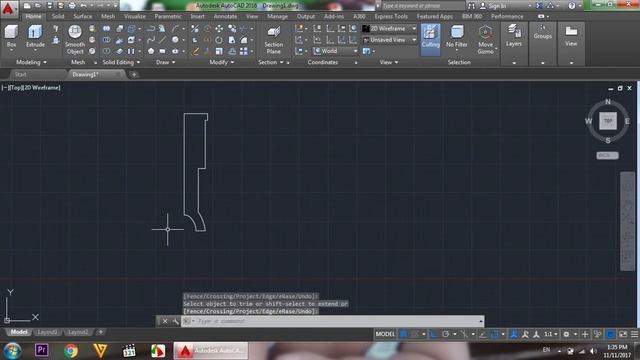The height and width of the screenshot is (360, 640).
Task: Click the Section Plane tool
Action: 273,40
